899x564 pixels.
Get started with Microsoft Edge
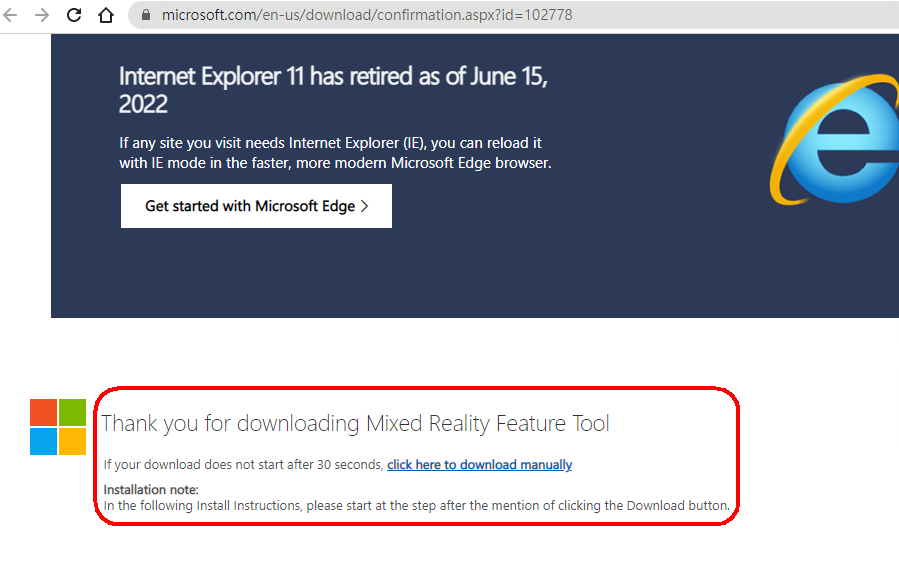[x=256, y=206]
